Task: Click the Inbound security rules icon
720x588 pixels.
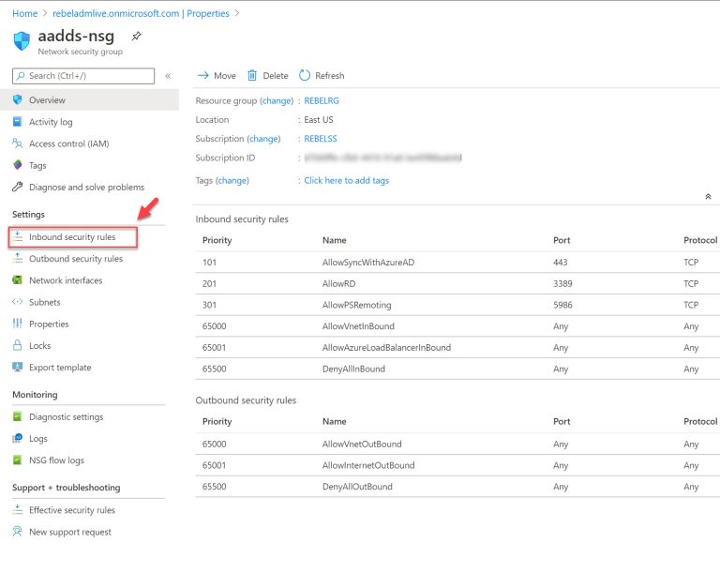Action: point(18,236)
